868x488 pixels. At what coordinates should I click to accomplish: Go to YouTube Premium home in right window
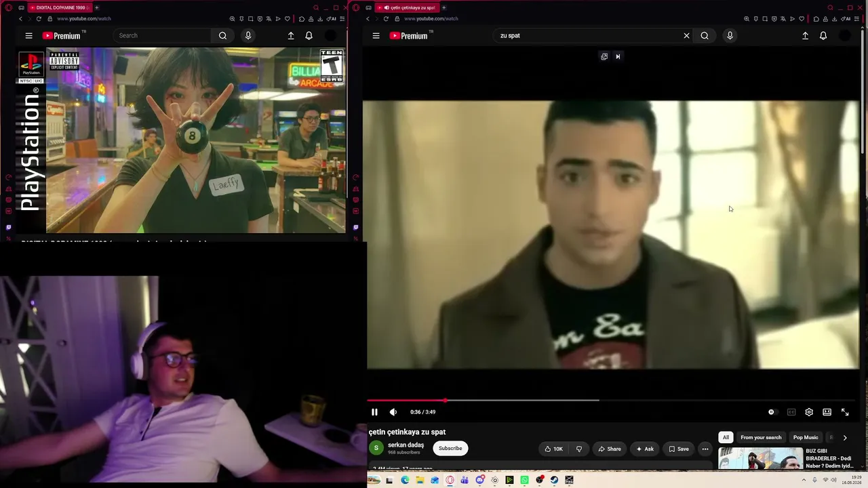[408, 36]
